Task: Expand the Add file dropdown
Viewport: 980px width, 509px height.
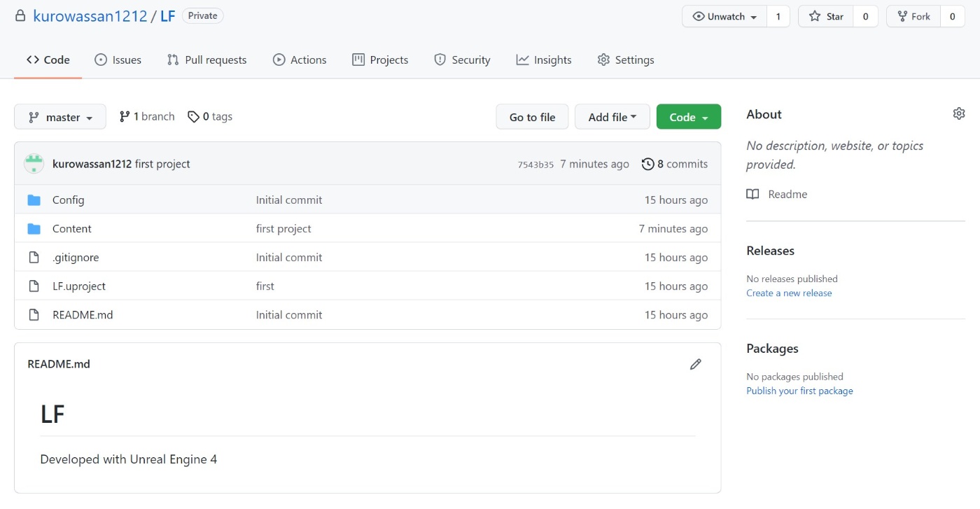Action: [612, 117]
